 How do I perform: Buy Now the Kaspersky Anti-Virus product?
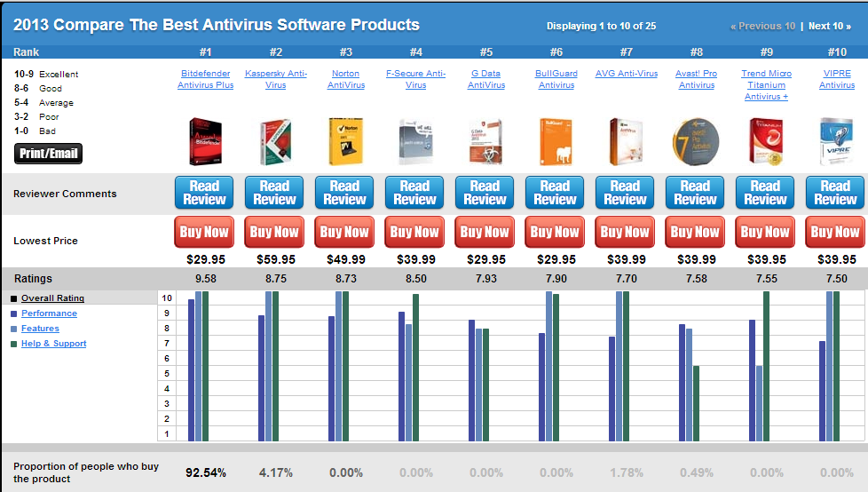click(x=274, y=232)
